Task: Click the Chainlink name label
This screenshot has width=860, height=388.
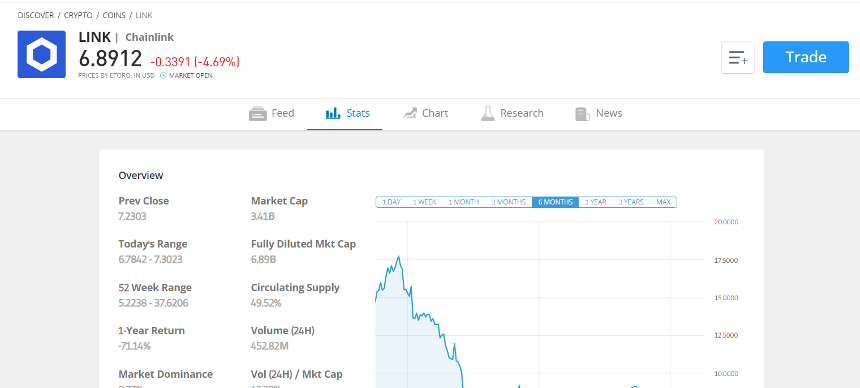Action: [150, 37]
